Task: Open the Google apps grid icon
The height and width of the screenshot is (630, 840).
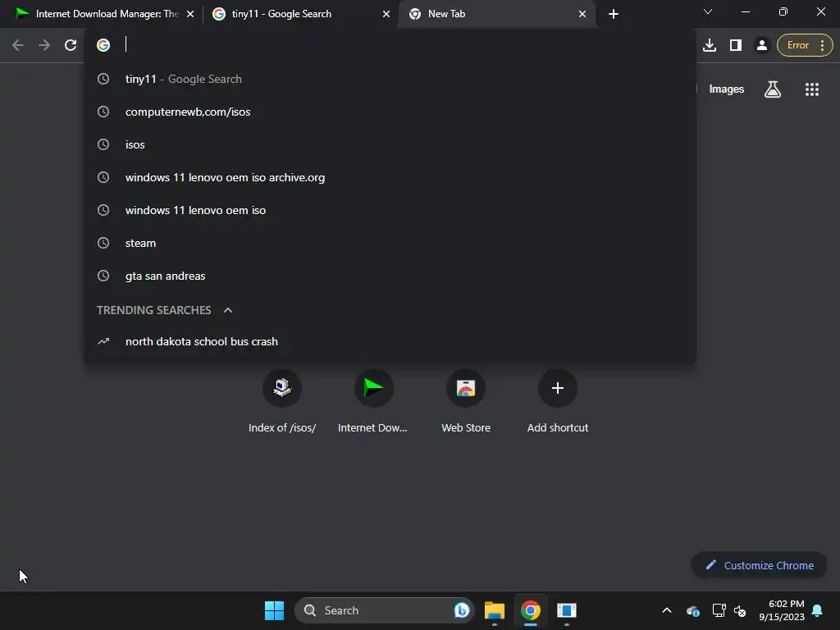Action: [811, 89]
